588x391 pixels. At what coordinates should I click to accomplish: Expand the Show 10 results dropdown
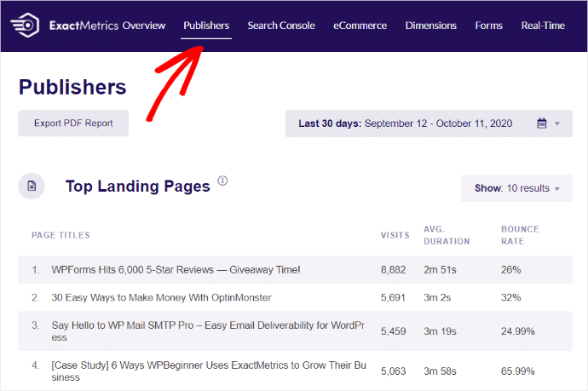point(516,188)
